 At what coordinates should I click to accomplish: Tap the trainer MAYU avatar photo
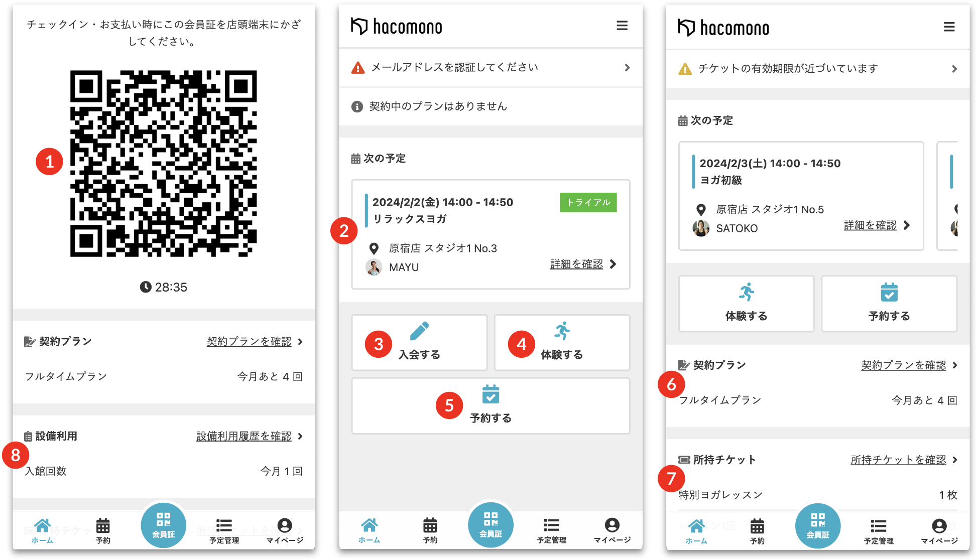coord(374,267)
